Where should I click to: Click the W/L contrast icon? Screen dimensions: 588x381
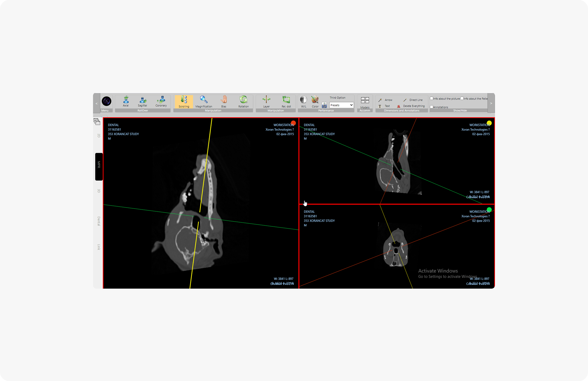click(x=303, y=101)
